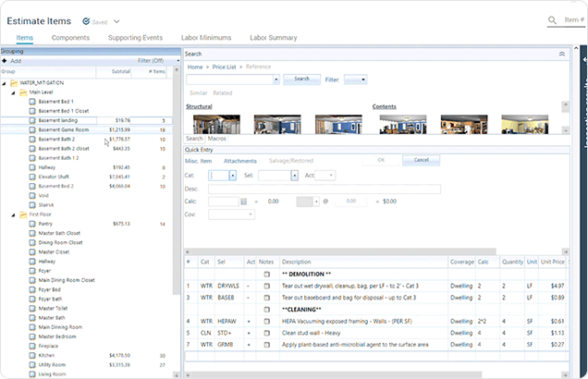Click the Kitchen room icon

[32, 354]
